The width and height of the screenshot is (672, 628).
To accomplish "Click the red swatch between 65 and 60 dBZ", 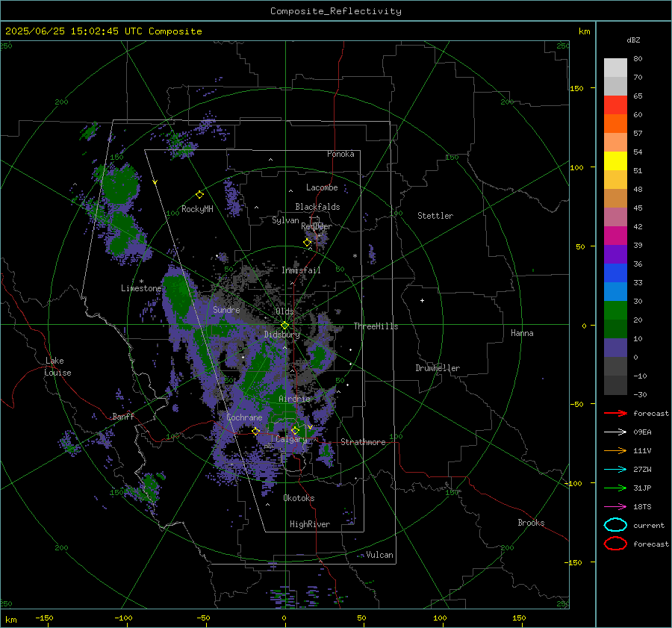I will pos(615,105).
